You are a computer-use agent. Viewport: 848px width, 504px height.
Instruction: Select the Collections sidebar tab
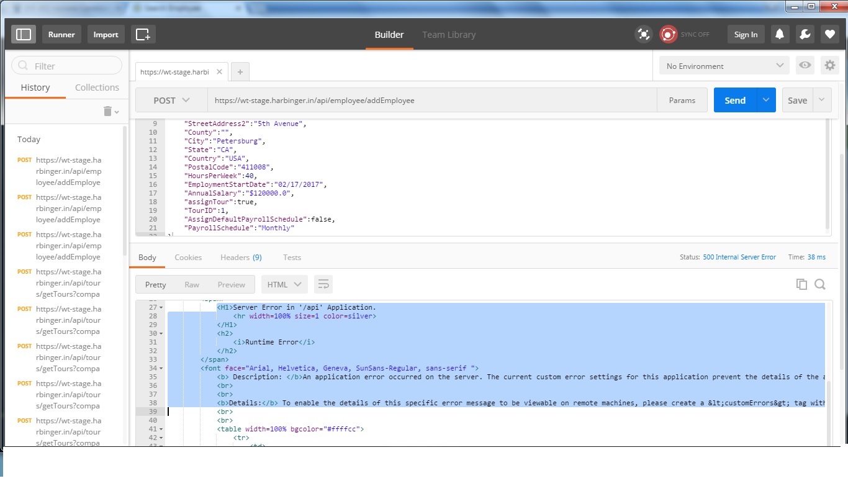pos(97,88)
